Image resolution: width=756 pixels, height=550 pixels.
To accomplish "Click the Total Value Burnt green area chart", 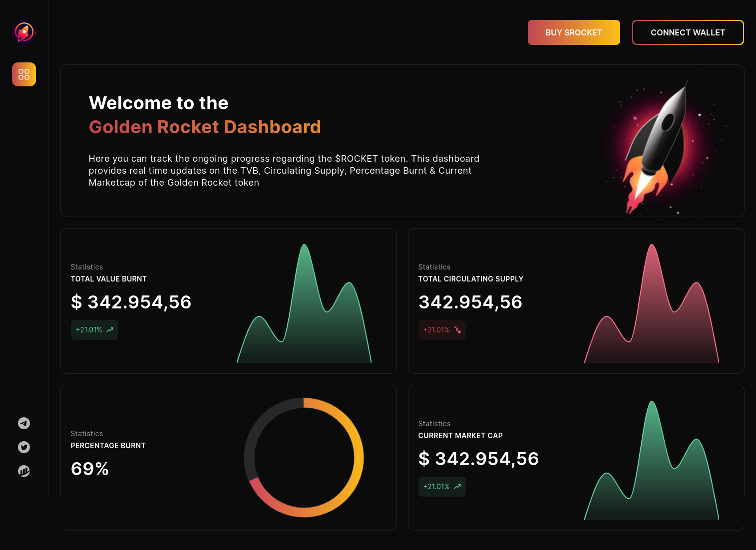I will pos(304,303).
